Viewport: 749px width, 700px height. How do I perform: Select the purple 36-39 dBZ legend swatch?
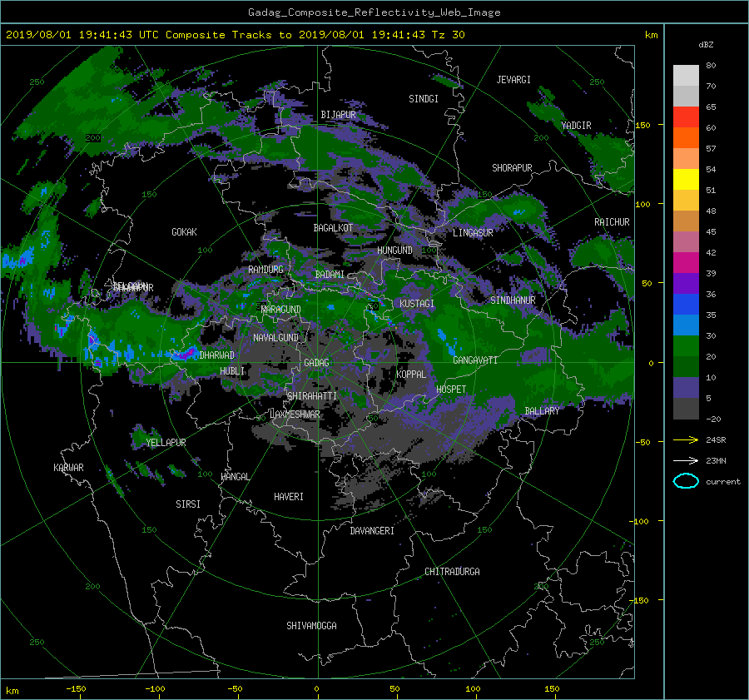pyautogui.click(x=686, y=283)
